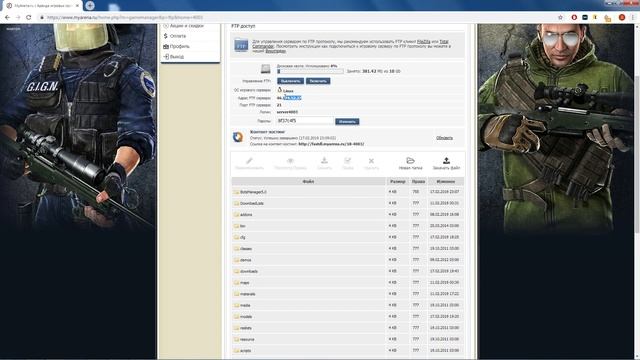Screen dimensions: 640x360
Task: Sort by the Файл column header
Action: pos(308,181)
